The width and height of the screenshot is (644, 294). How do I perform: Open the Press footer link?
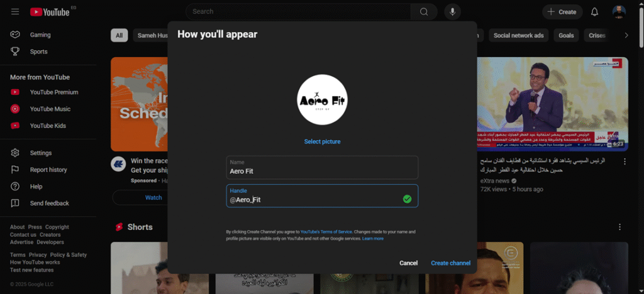(35, 227)
